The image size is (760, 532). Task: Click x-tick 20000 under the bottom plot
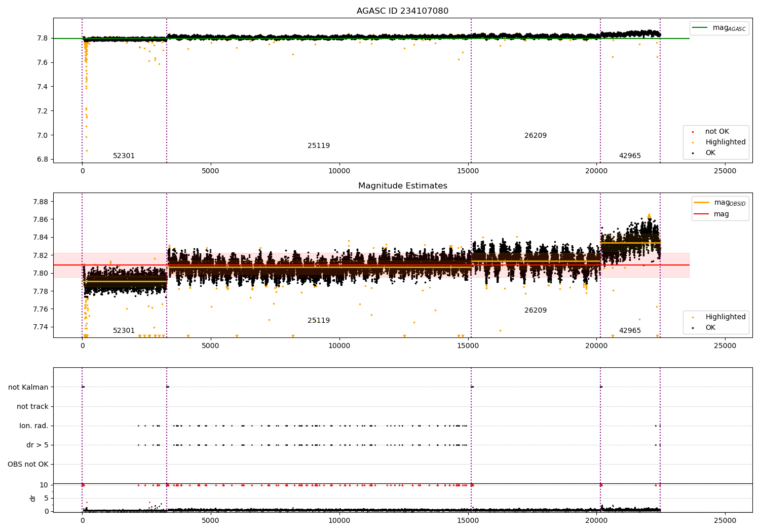[x=596, y=521]
